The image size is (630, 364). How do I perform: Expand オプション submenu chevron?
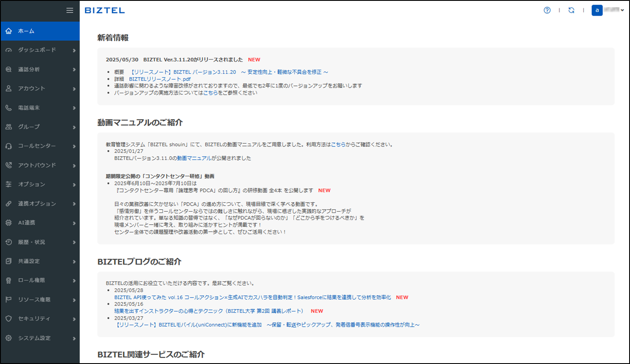[74, 185]
